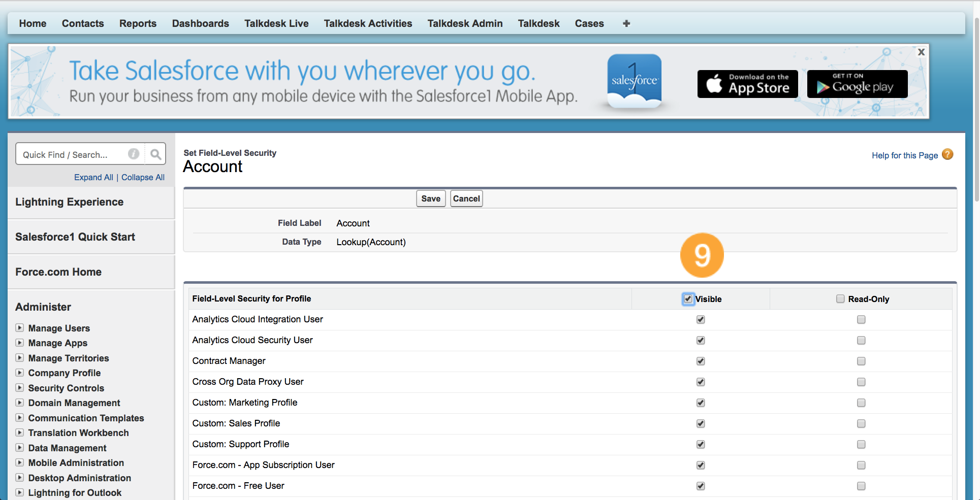This screenshot has height=500, width=980.
Task: Open the Data Management sidebar item
Action: 67,448
